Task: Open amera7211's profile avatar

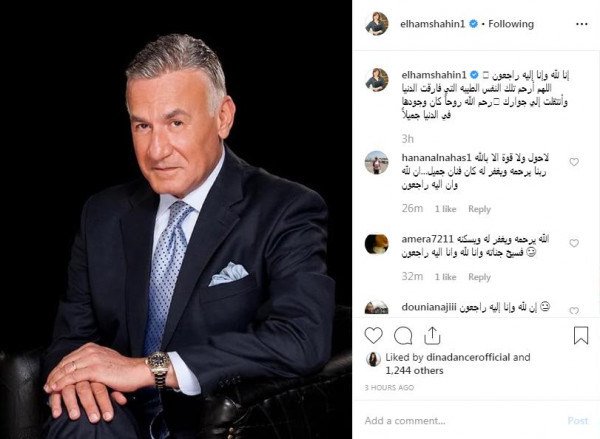Action: coord(377,244)
